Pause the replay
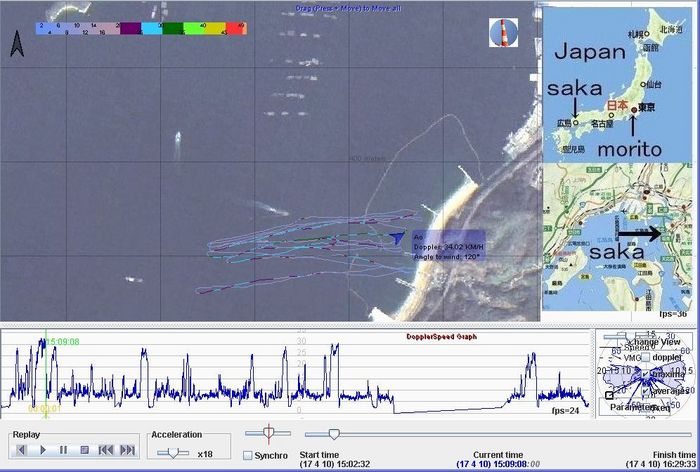This screenshot has height=472, width=700. (x=63, y=450)
